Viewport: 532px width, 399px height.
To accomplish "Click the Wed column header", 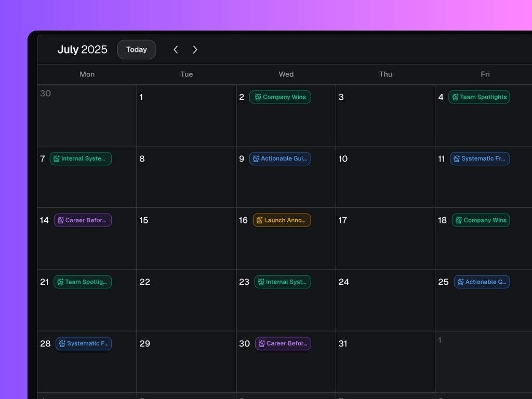I will point(286,74).
